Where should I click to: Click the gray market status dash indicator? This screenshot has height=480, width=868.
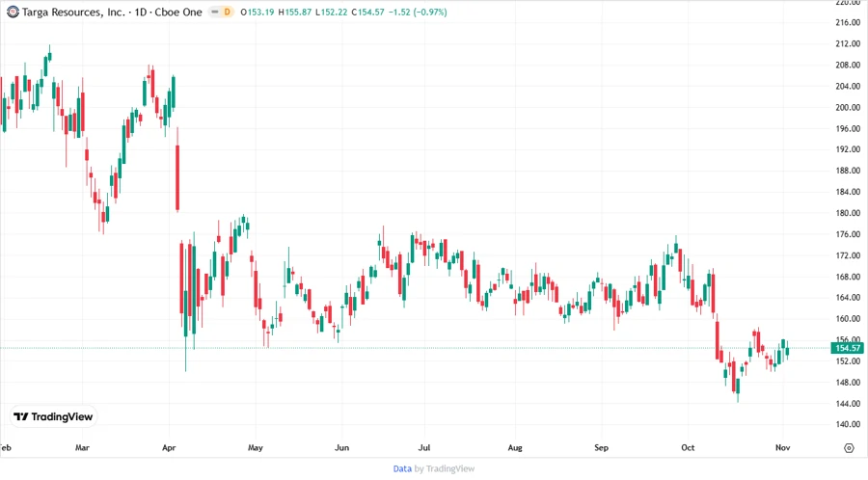pyautogui.click(x=215, y=13)
